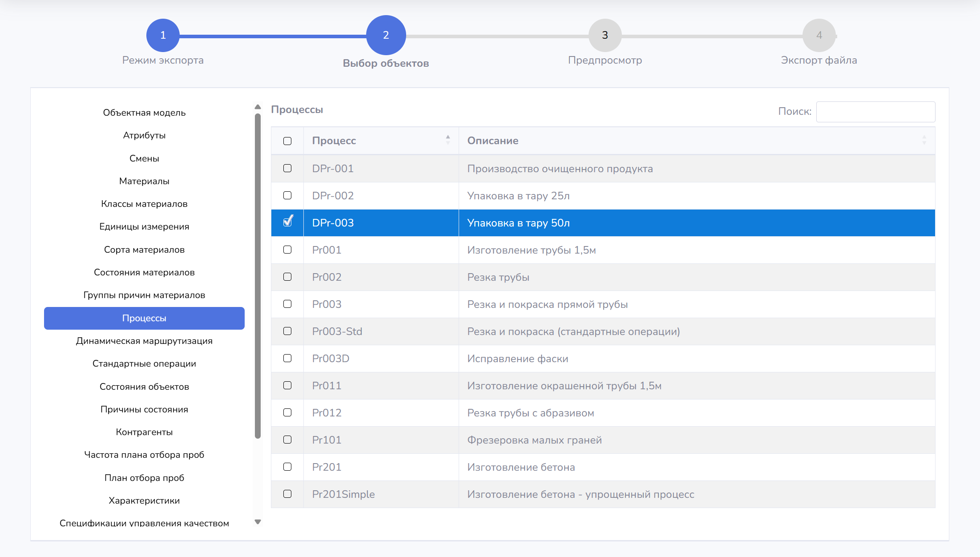Open Динамическая маршрутизация sidebar item
The image size is (980, 557).
[x=144, y=341]
